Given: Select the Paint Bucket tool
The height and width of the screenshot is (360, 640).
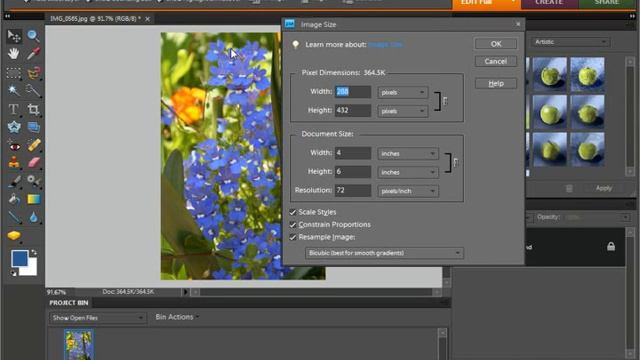Looking at the screenshot, I should (x=14, y=199).
